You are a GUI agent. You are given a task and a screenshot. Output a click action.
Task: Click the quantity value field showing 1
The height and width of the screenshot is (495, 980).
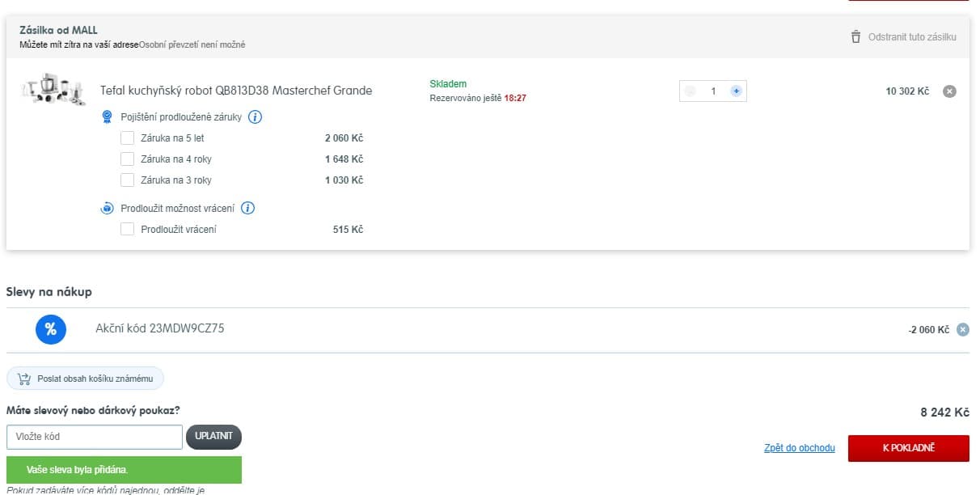point(713,91)
